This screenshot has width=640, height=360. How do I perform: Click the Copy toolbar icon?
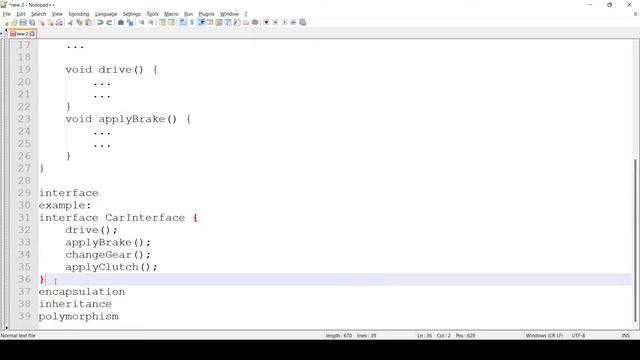click(x=80, y=22)
